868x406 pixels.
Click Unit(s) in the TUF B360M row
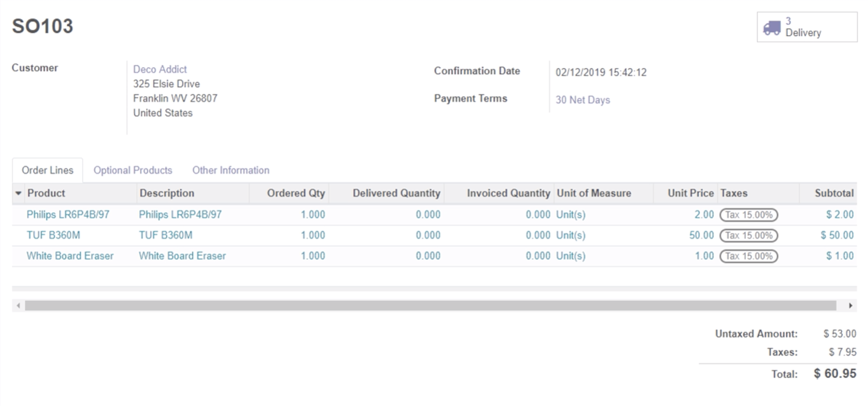click(571, 235)
